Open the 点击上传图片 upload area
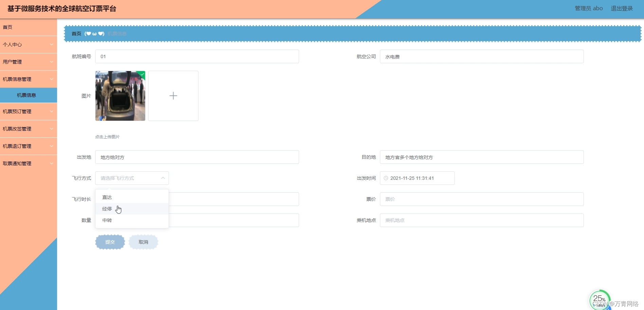Screen dimensions: 644x310 [x=108, y=137]
